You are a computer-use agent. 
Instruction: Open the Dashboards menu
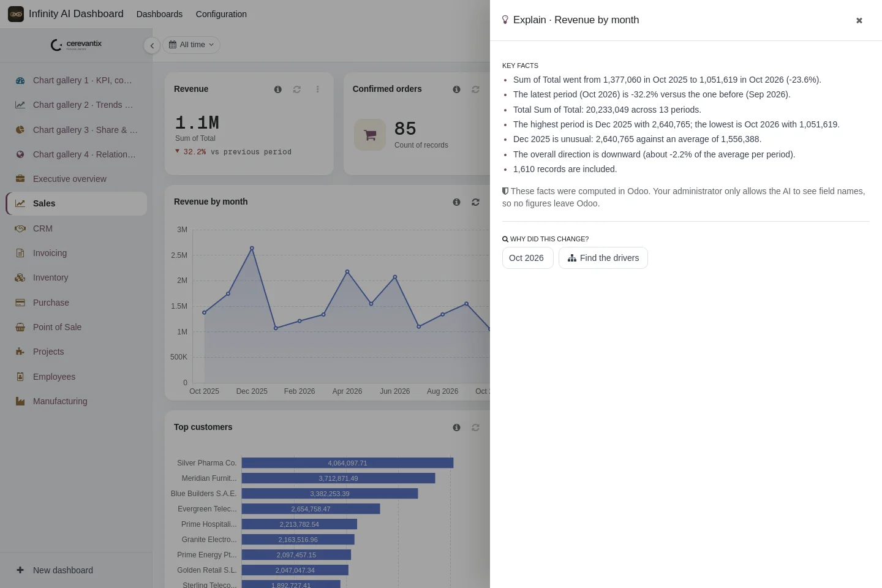159,14
